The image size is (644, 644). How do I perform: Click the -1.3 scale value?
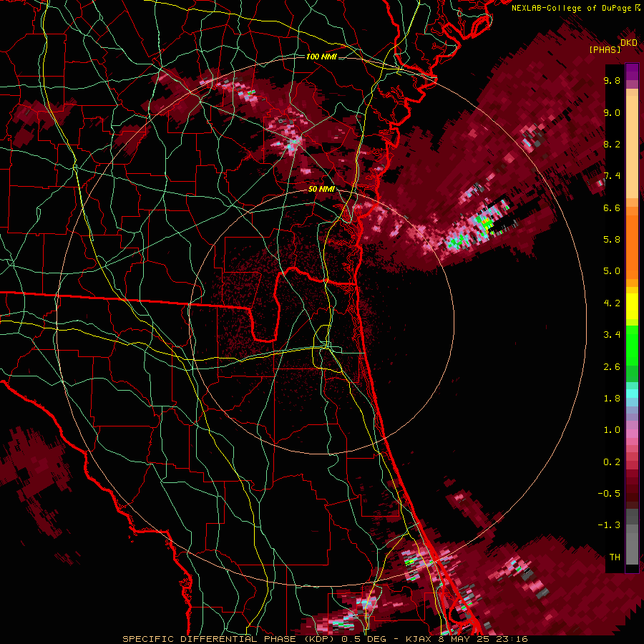[x=609, y=525]
